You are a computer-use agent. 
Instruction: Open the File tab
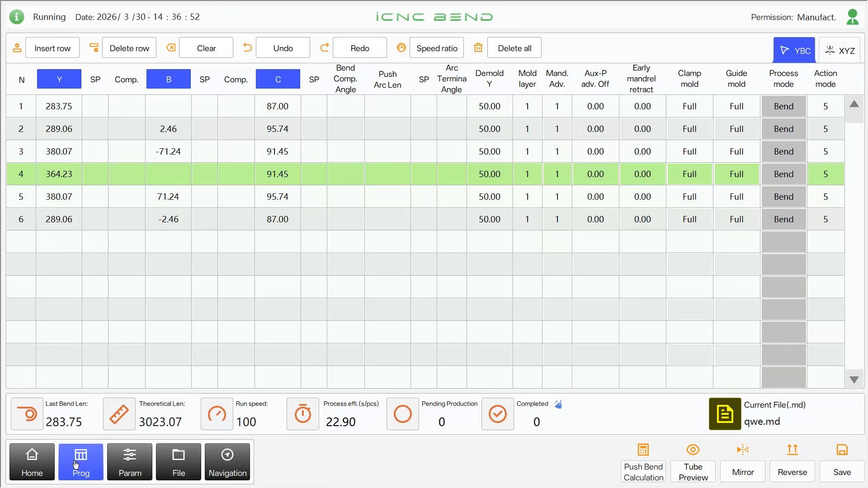(179, 462)
